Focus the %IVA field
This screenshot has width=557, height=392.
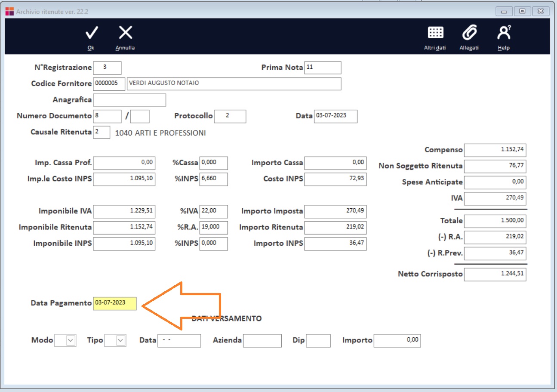click(x=214, y=212)
